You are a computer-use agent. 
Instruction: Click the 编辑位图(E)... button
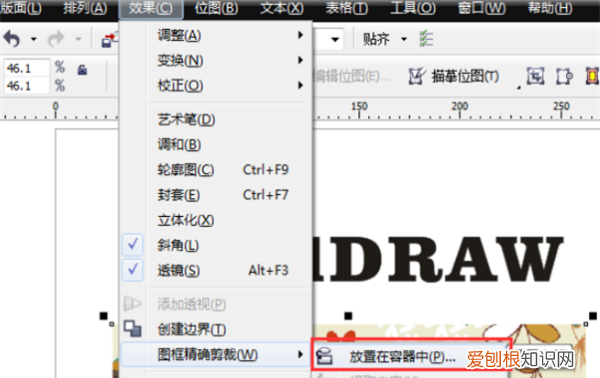[x=352, y=77]
